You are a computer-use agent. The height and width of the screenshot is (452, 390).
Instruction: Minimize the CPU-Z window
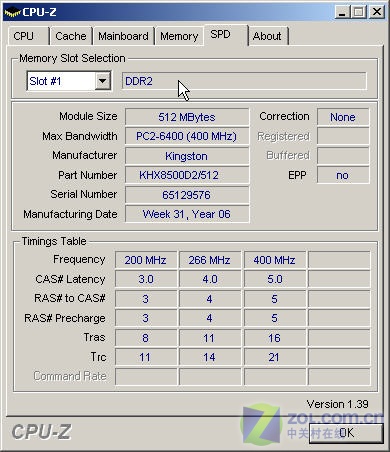tap(342, 12)
